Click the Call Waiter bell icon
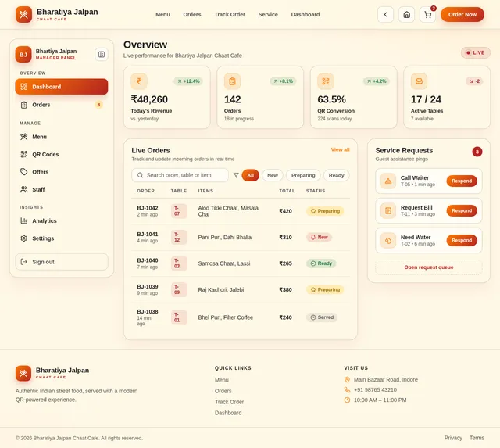The height and width of the screenshot is (448, 500). click(388, 181)
